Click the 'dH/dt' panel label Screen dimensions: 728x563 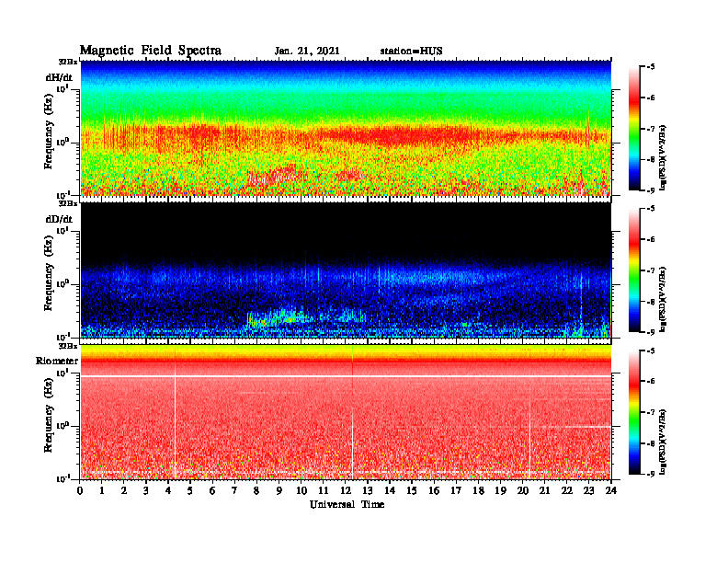click(x=59, y=77)
